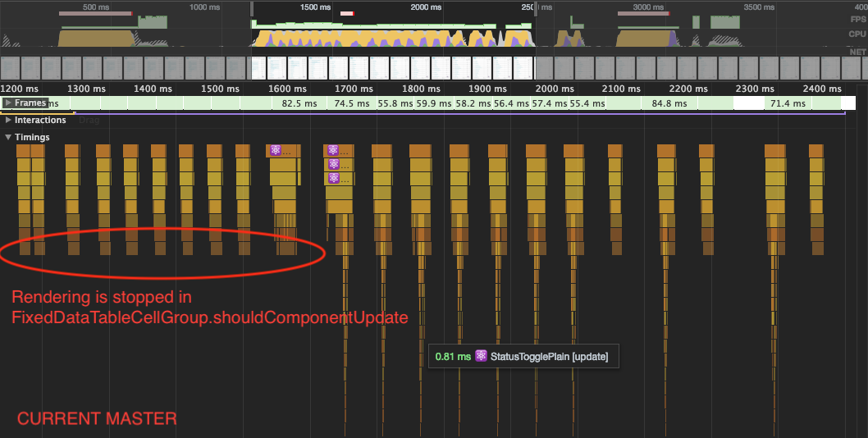Image resolution: width=868 pixels, height=438 pixels.
Task: Click React icon on first Timings row
Action: 276,150
